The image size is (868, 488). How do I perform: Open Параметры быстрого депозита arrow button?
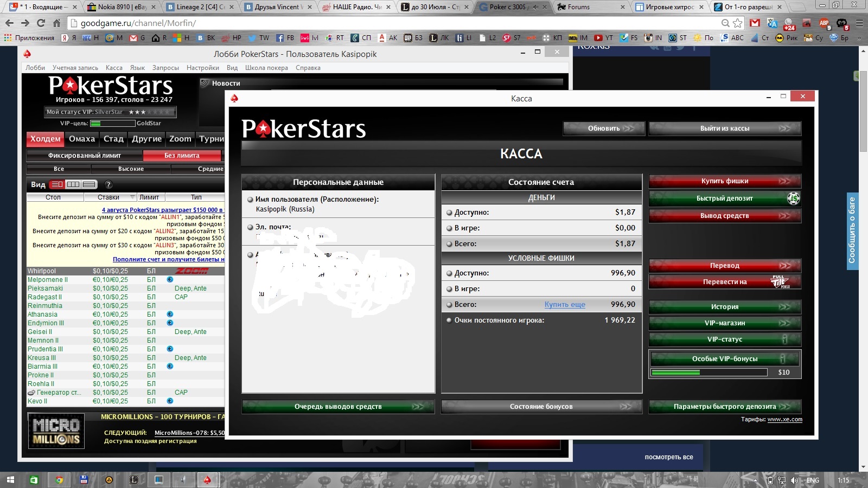[x=785, y=407]
